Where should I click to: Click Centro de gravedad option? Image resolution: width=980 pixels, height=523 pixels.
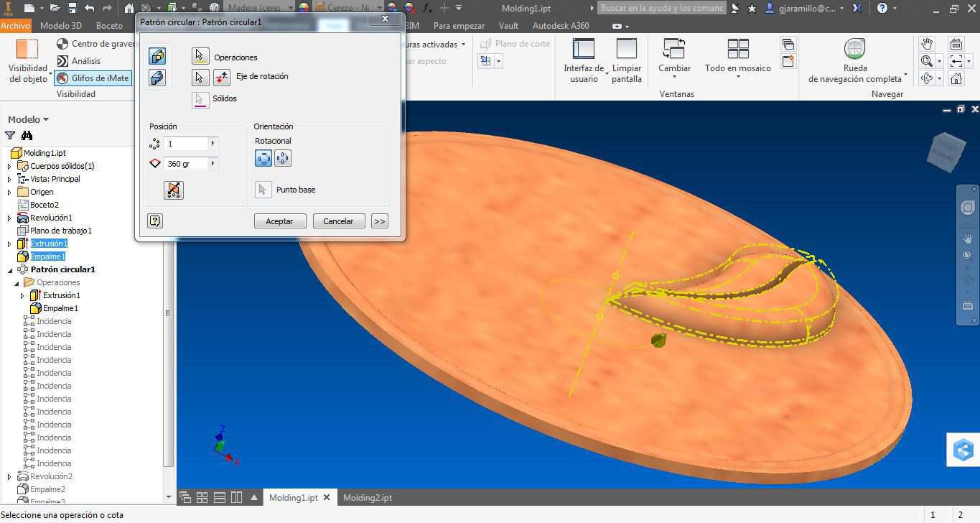(95, 44)
